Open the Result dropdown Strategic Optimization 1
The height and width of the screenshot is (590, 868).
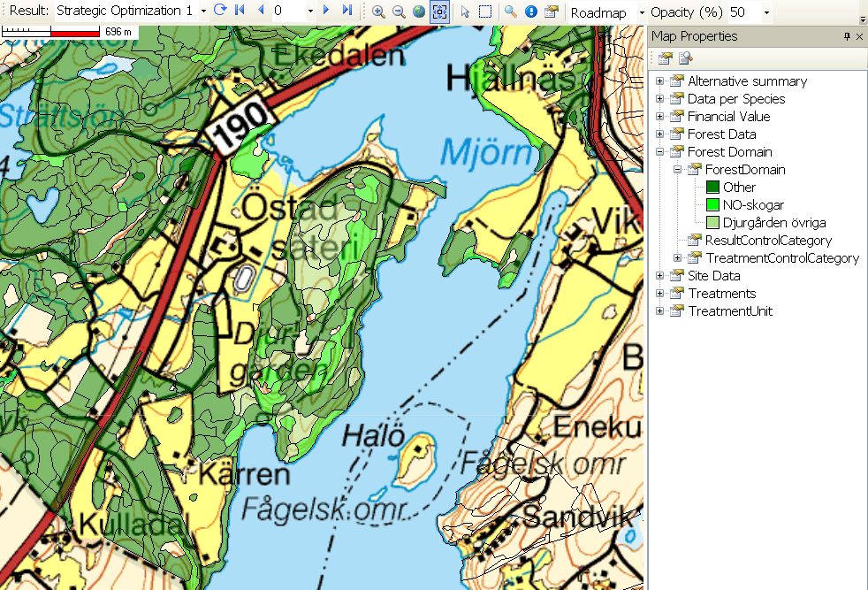click(x=203, y=11)
